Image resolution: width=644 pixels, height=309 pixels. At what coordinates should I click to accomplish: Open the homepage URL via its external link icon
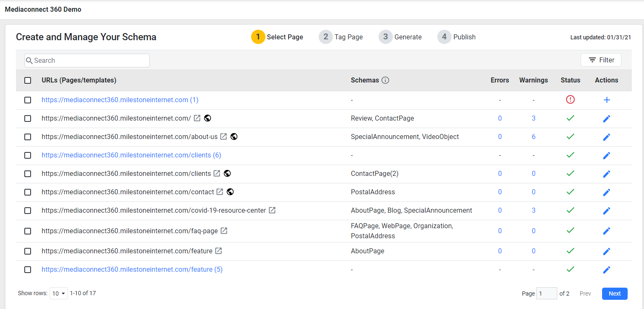click(197, 118)
